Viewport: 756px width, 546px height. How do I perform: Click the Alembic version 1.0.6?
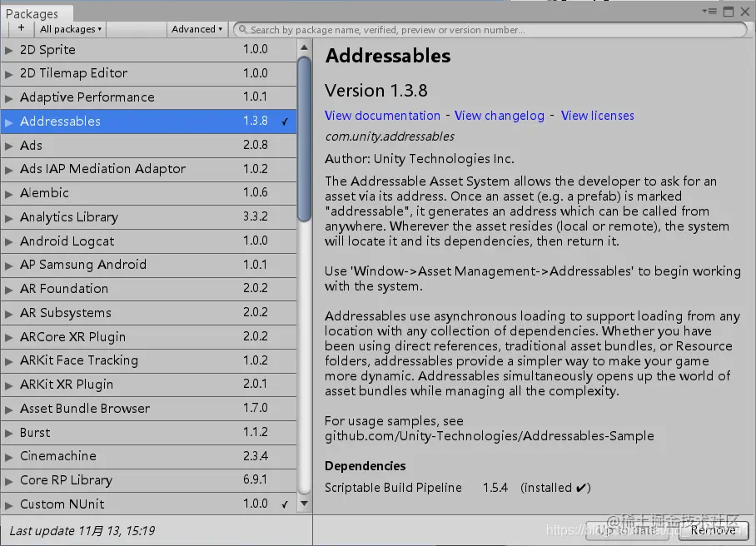256,193
